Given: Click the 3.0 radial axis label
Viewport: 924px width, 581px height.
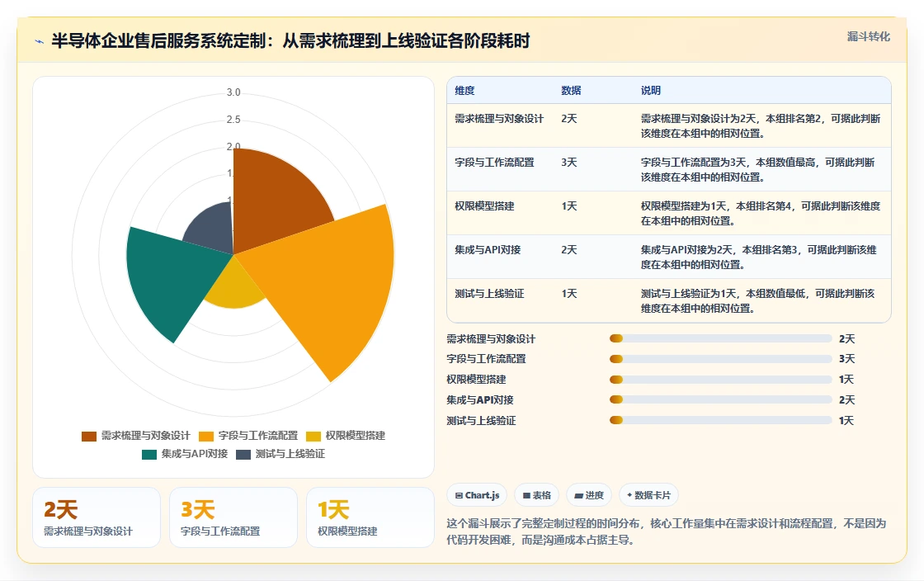Looking at the screenshot, I should (233, 92).
